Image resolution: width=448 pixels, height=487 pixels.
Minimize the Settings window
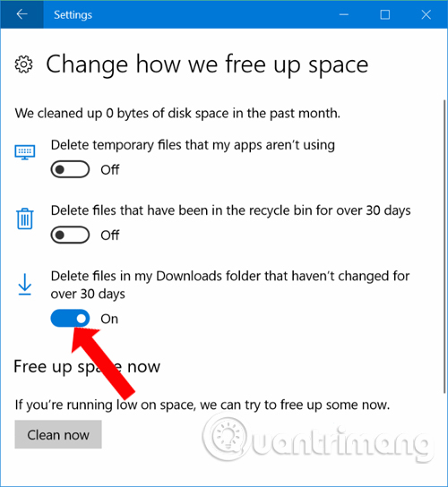point(344,14)
